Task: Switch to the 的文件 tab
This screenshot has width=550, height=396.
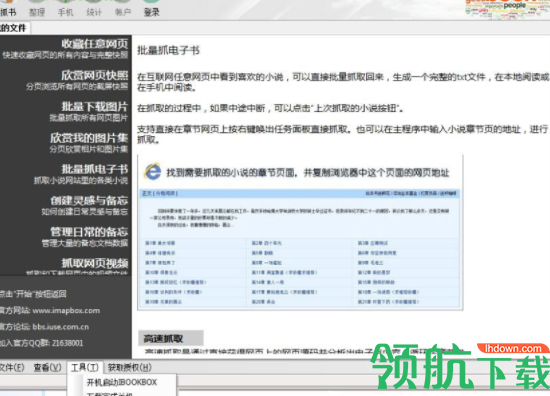Action: [x=14, y=28]
